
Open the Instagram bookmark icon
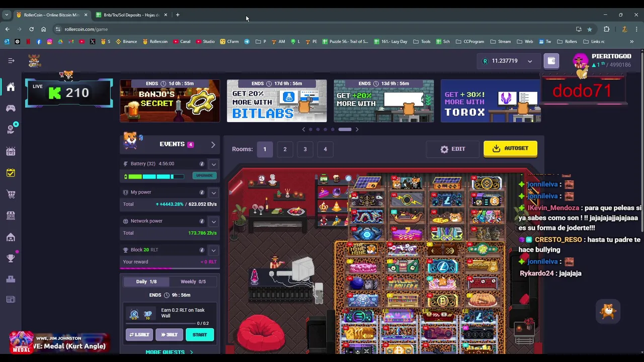[49, 41]
